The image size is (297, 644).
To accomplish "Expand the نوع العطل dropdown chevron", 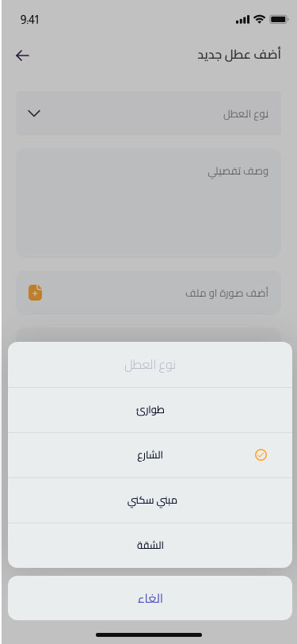I will click(34, 113).
